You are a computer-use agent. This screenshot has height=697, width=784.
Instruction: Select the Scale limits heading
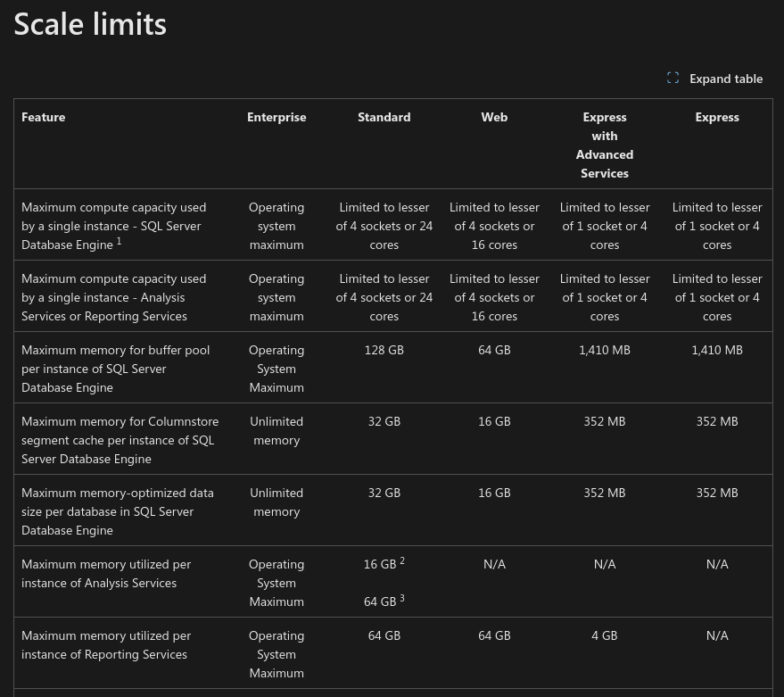(x=90, y=24)
